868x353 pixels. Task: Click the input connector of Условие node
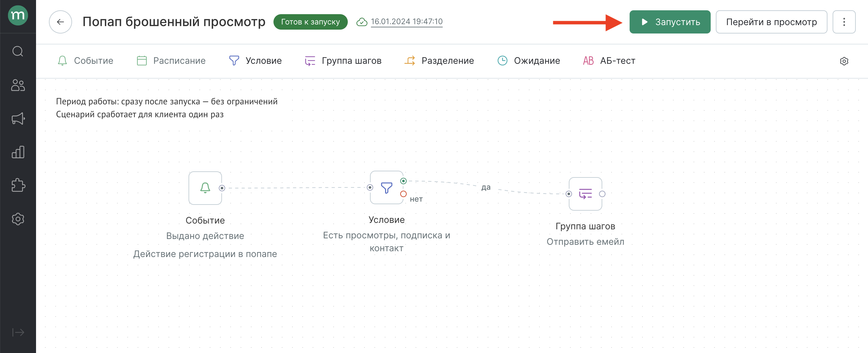(370, 187)
